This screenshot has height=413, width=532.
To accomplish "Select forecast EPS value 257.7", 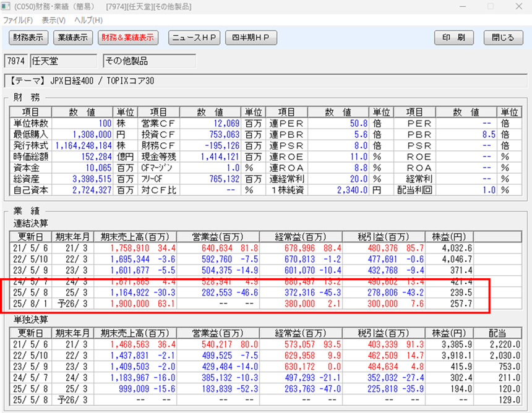I will pyautogui.click(x=461, y=304).
